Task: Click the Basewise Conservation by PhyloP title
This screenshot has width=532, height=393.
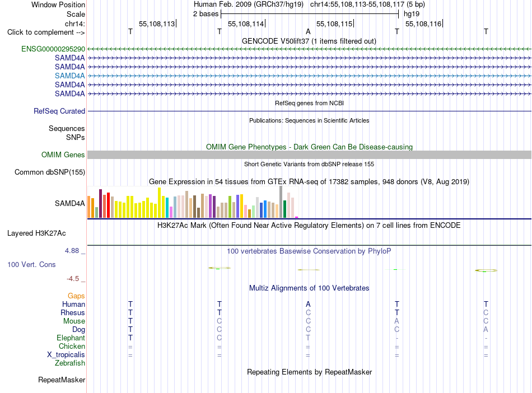Action: [x=309, y=251]
